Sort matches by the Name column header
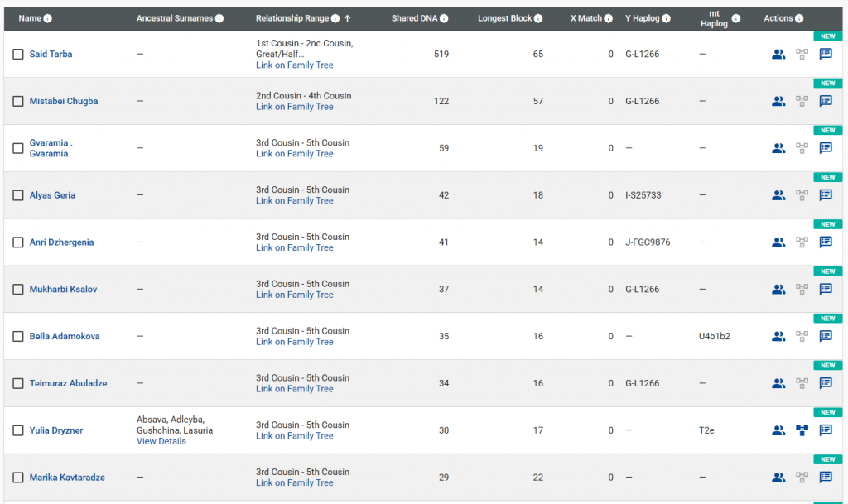848x504 pixels. coord(30,18)
